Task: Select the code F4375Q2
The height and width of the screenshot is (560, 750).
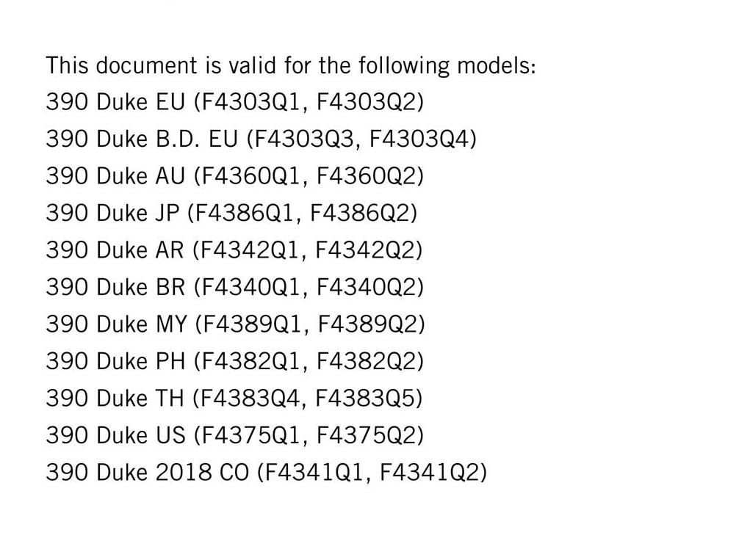Action: tap(367, 435)
